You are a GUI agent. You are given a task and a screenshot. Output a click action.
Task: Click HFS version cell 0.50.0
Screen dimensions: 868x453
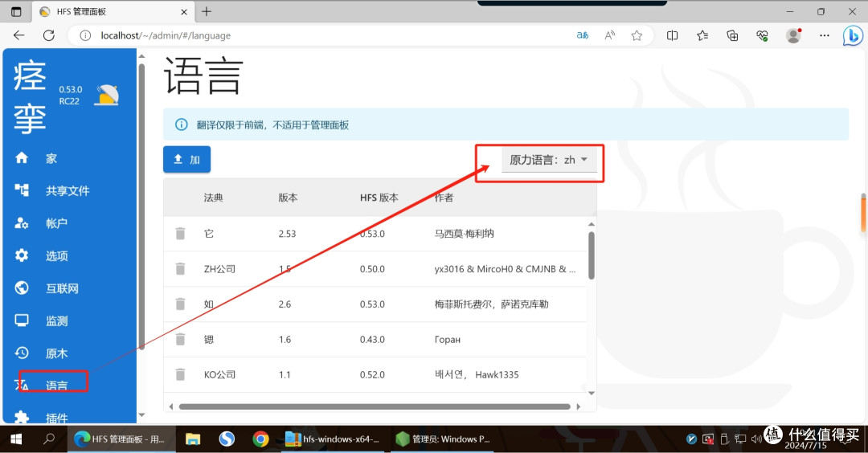[372, 269]
